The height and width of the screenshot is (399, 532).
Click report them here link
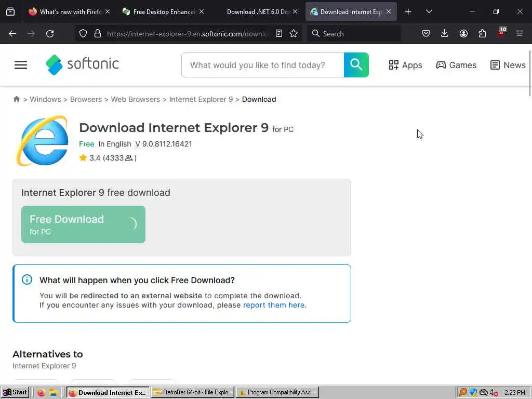point(274,305)
